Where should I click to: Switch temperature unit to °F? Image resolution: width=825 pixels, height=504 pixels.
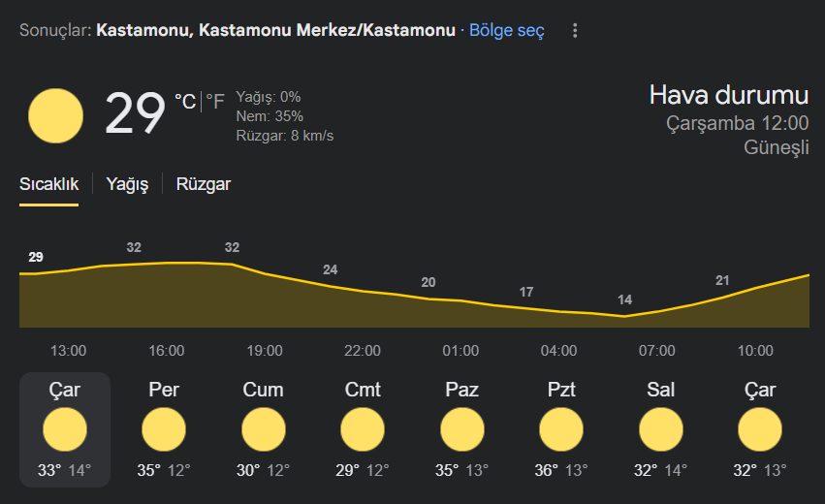pyautogui.click(x=215, y=101)
